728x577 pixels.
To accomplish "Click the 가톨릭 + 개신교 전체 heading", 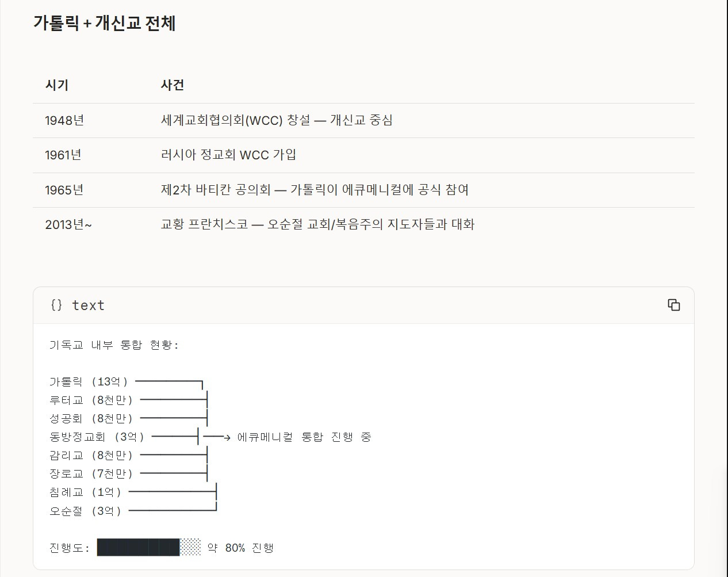I will click(104, 23).
